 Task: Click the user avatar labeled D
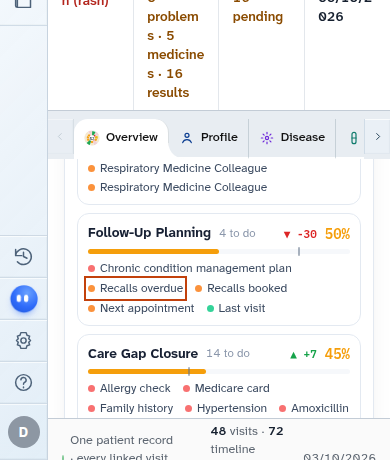(x=24, y=432)
